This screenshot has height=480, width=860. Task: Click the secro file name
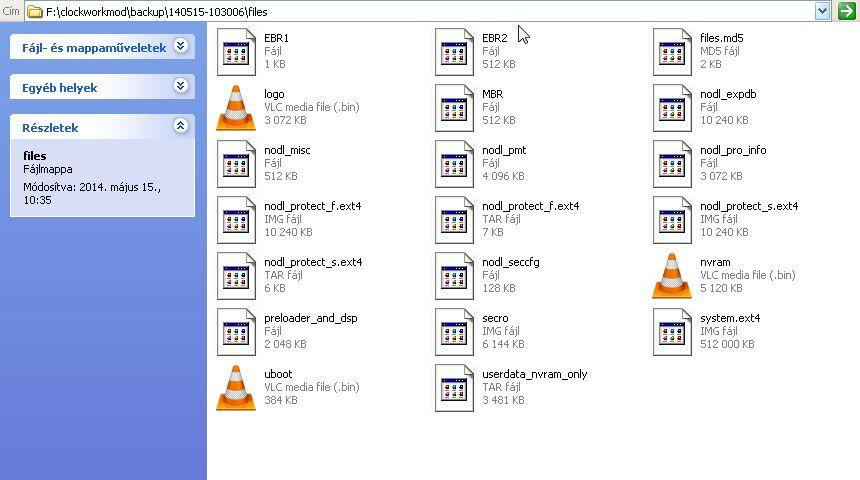pyautogui.click(x=495, y=318)
